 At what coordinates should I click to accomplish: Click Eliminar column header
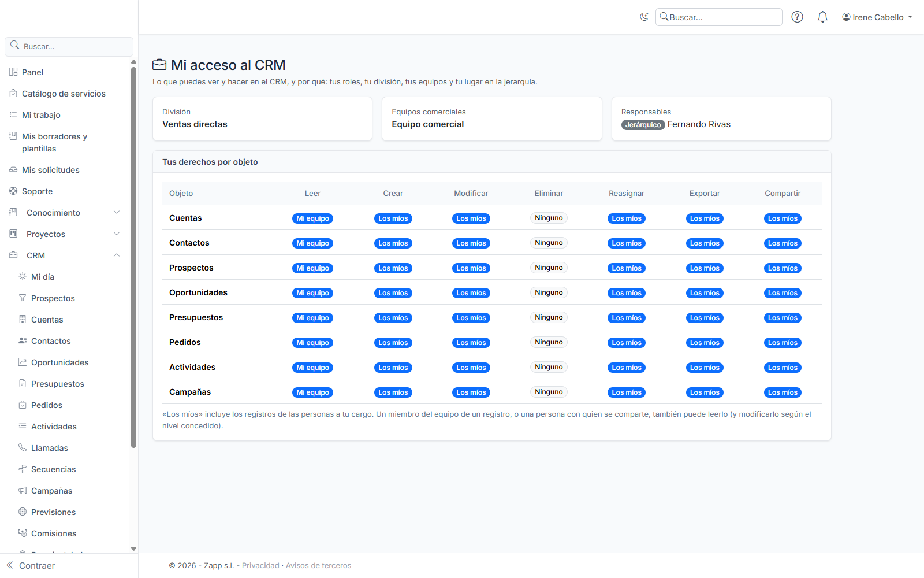click(x=549, y=194)
